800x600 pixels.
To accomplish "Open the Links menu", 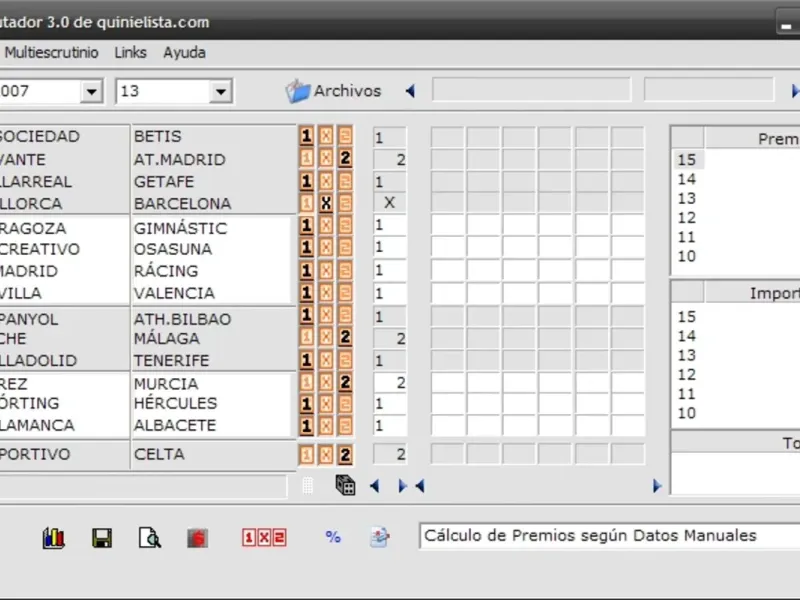I will click(x=130, y=53).
